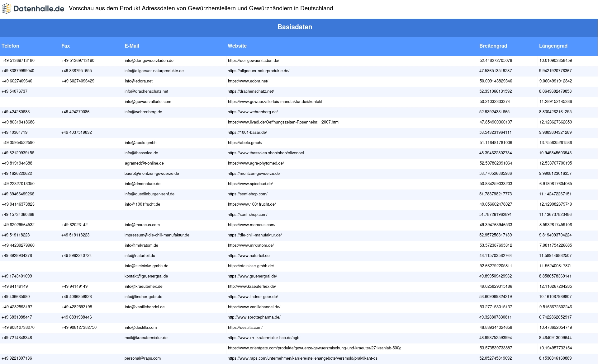Open the orientgate.com sahlab-500g link
Screen dimensions: 598x364
pos(315,348)
